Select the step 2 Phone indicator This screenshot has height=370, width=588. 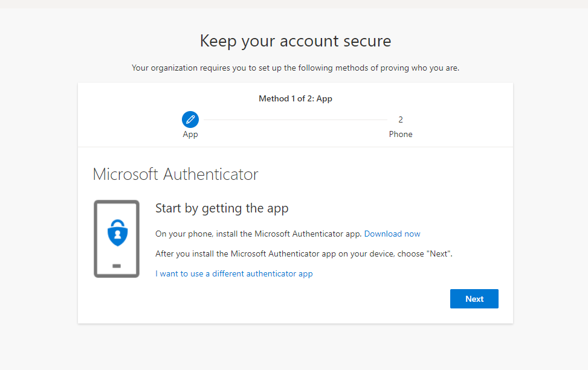[x=401, y=120]
